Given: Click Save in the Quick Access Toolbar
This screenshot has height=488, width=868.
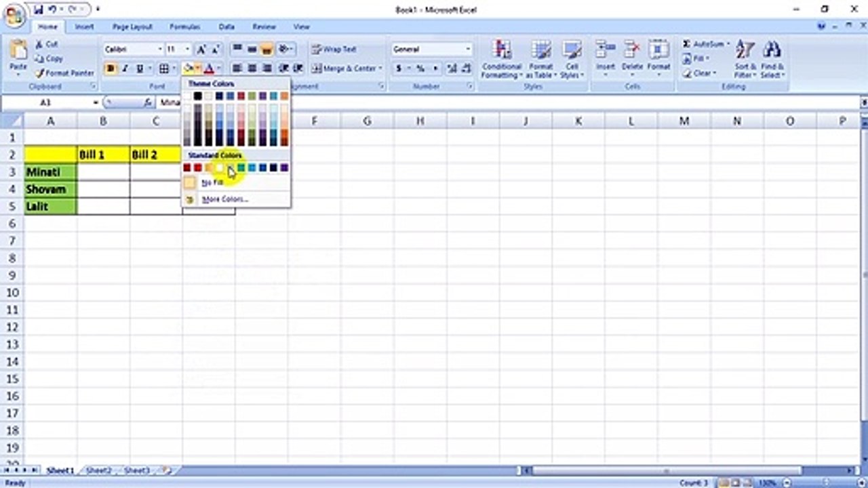Looking at the screenshot, I should (x=38, y=9).
